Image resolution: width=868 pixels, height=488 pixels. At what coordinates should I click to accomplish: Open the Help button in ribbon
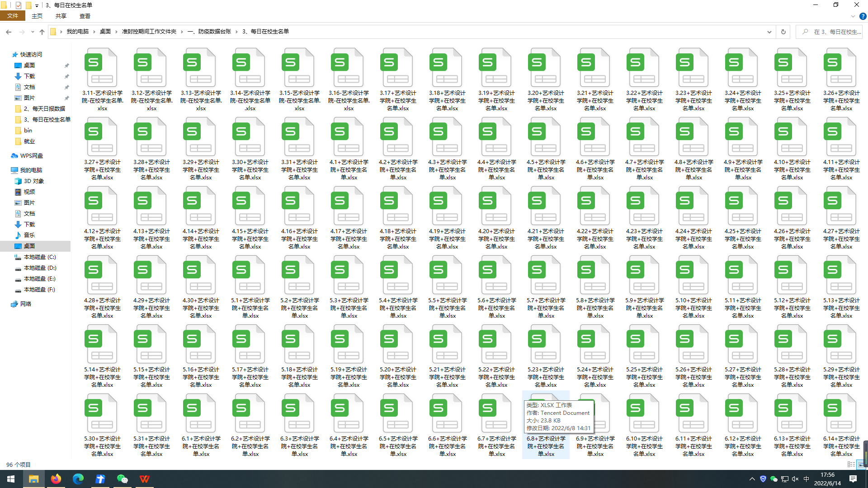point(863,16)
